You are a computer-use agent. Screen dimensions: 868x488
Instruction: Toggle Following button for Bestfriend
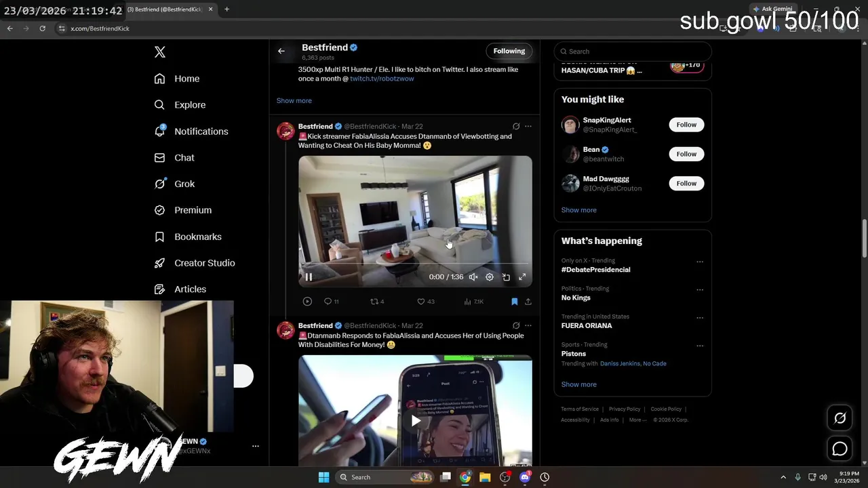pyautogui.click(x=509, y=51)
